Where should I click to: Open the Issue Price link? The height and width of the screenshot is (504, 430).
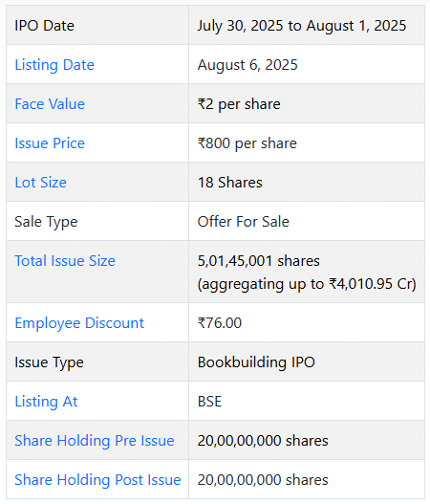click(50, 143)
